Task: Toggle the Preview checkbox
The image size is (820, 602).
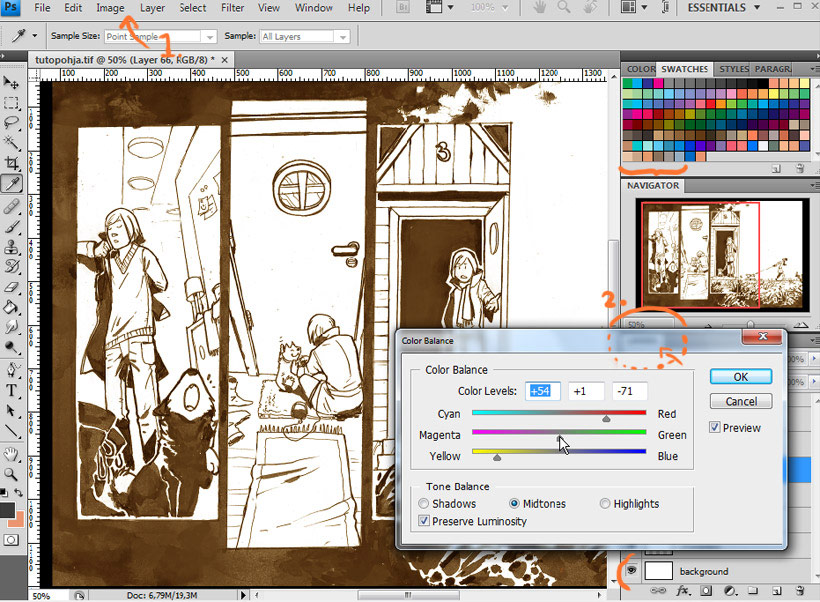Action: point(715,428)
